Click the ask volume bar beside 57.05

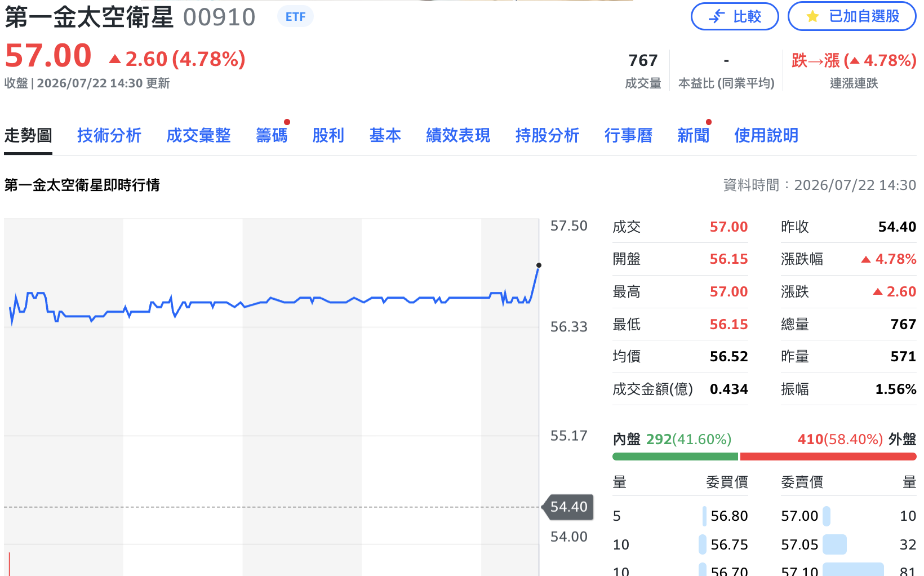pos(834,545)
